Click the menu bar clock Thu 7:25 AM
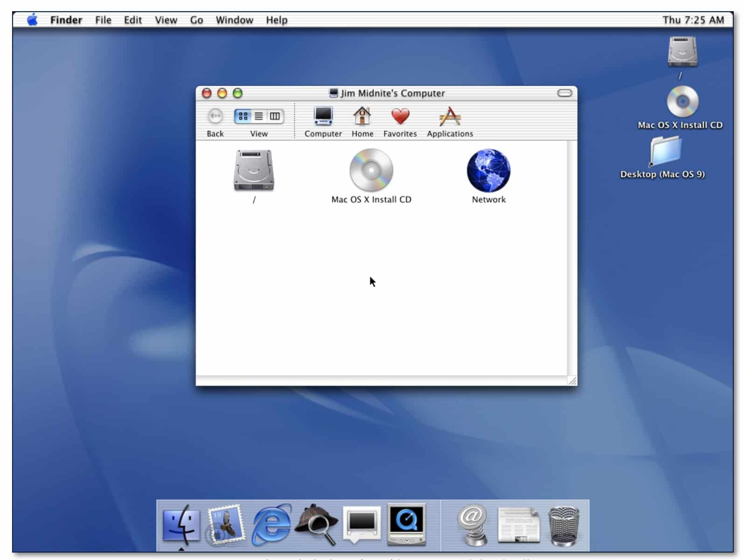 tap(693, 20)
